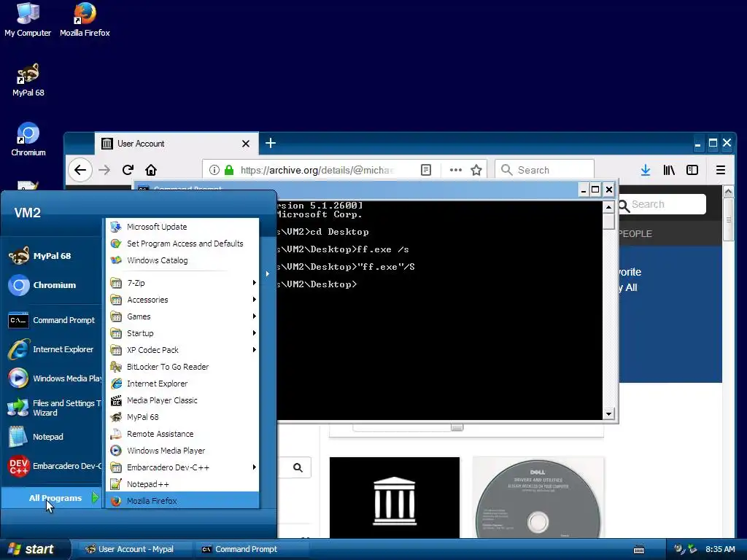Open Internet Explorer in All Programs list
This screenshot has height=560, width=747.
coord(182,384)
